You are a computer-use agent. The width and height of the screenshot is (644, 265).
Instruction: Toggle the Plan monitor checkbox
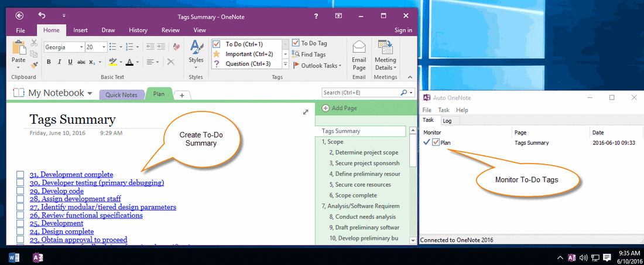pos(436,142)
